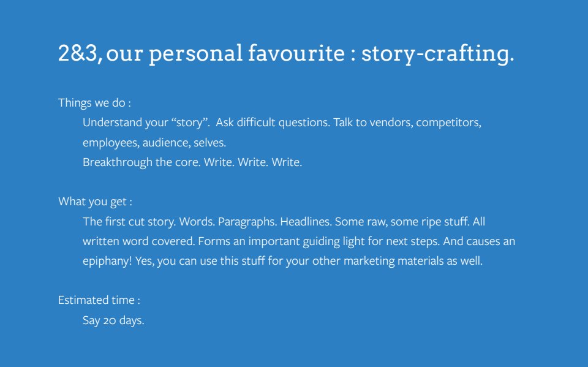Select the 'Things we do :' label
This screenshot has height=367, width=588.
coord(94,103)
